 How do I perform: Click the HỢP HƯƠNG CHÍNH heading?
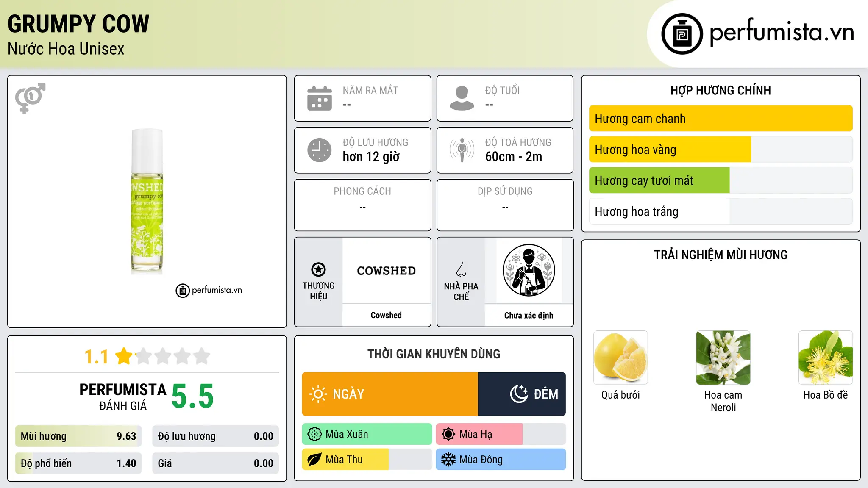pyautogui.click(x=721, y=90)
